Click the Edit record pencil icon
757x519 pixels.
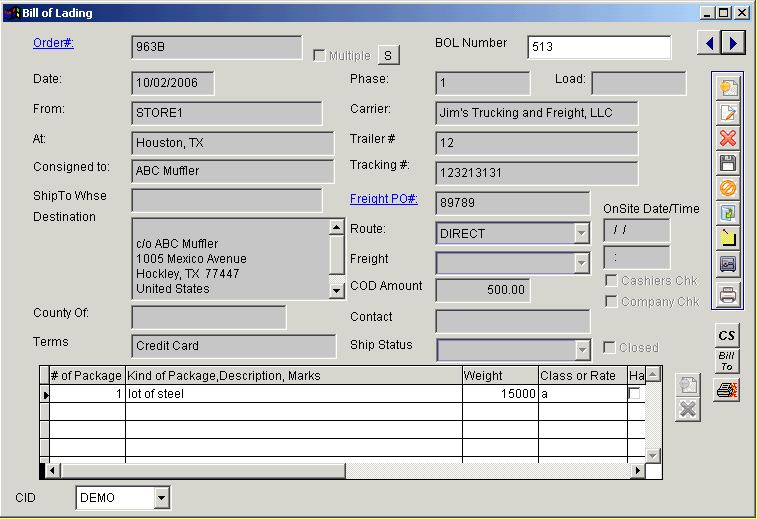tap(728, 113)
